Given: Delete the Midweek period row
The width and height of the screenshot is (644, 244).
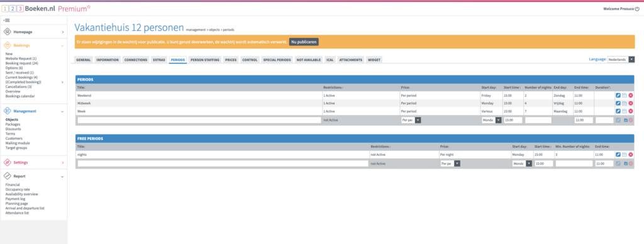Looking at the screenshot, I should [x=631, y=103].
